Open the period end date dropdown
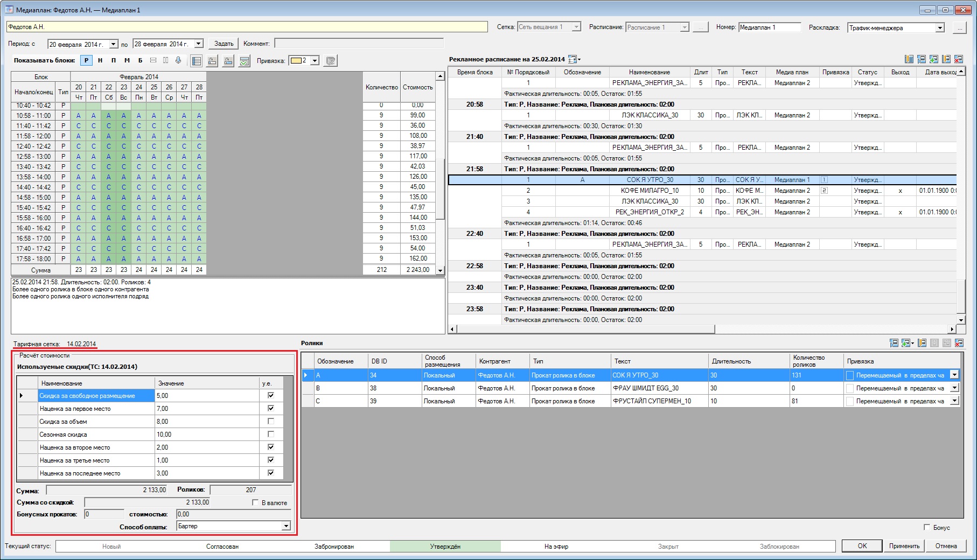 coord(199,44)
